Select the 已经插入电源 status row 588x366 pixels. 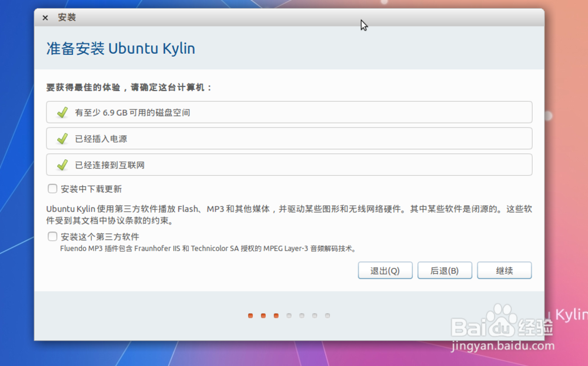click(x=290, y=138)
